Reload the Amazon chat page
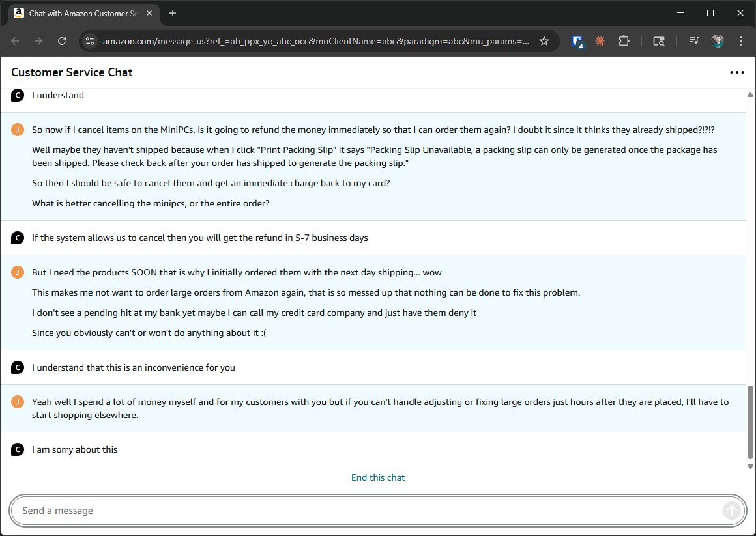 coord(62,41)
